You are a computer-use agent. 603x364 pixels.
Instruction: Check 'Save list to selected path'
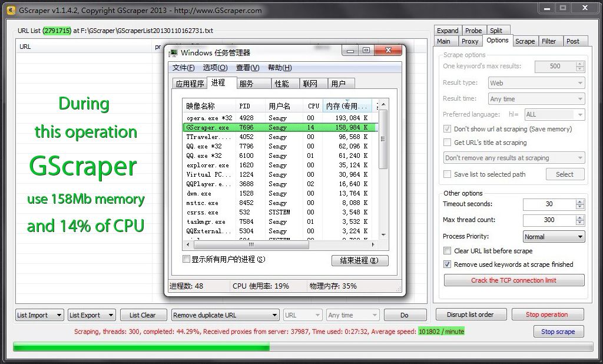pos(447,174)
